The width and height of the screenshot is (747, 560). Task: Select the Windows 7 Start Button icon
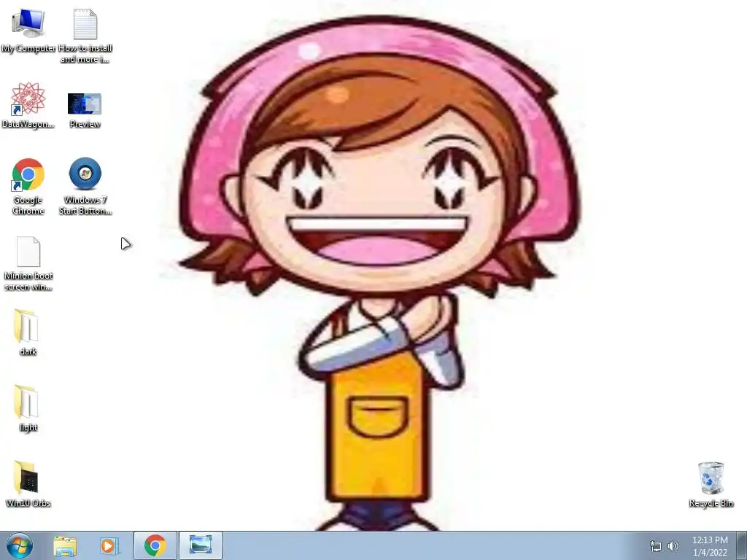(x=85, y=186)
